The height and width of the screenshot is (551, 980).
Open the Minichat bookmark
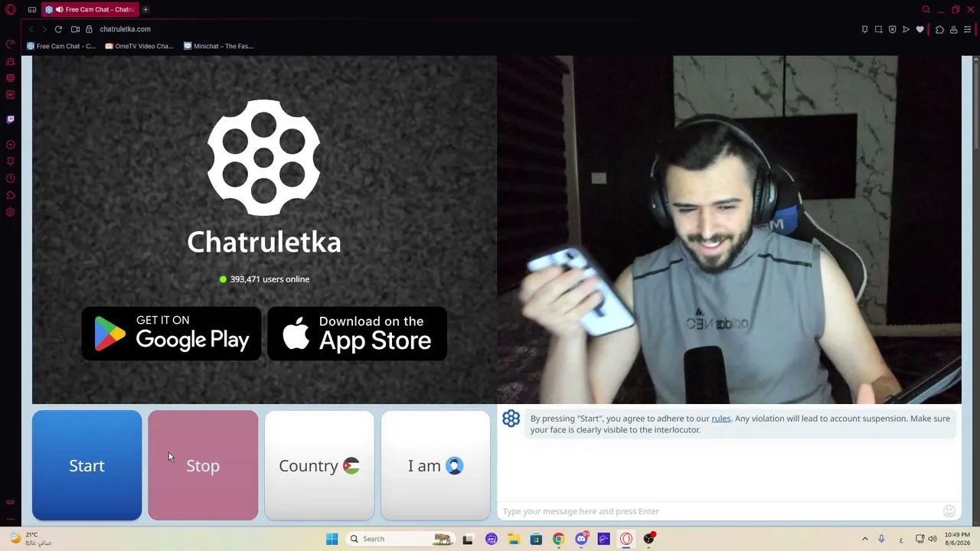(x=219, y=46)
